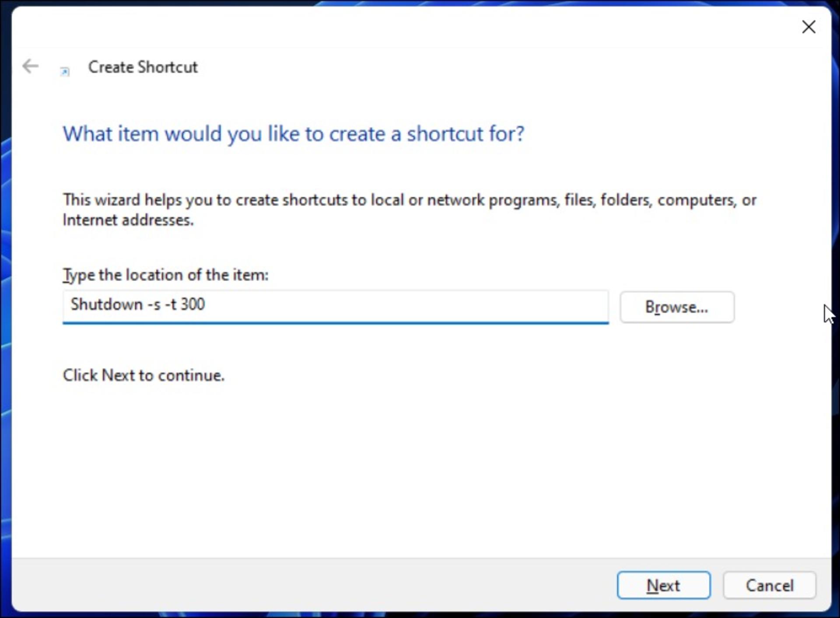840x618 pixels.
Task: Click the gray footer bar left of Next
Action: (306, 585)
